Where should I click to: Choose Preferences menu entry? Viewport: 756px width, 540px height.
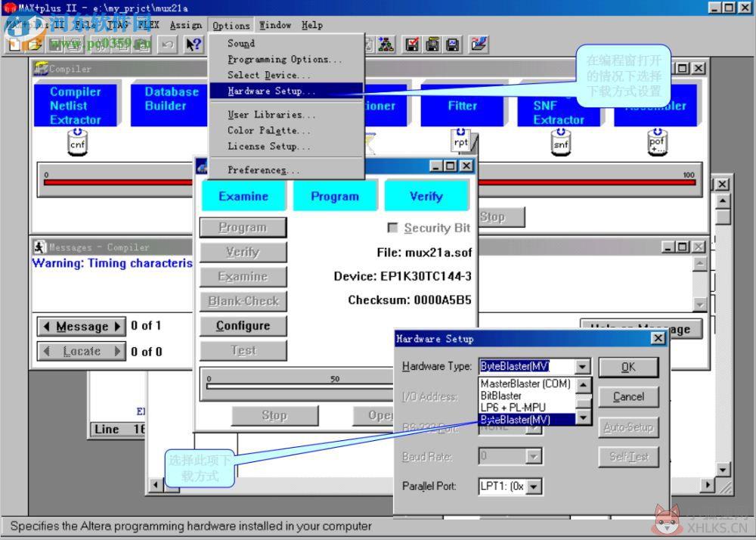point(286,169)
